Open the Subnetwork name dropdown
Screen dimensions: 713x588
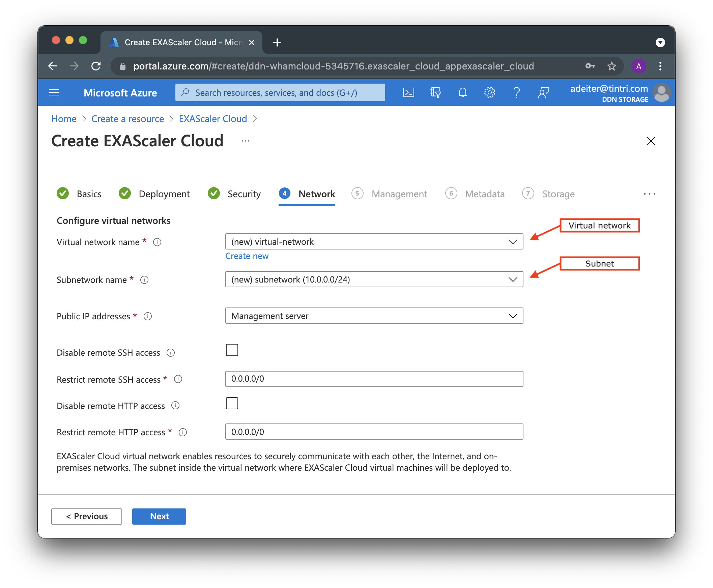pyautogui.click(x=512, y=280)
